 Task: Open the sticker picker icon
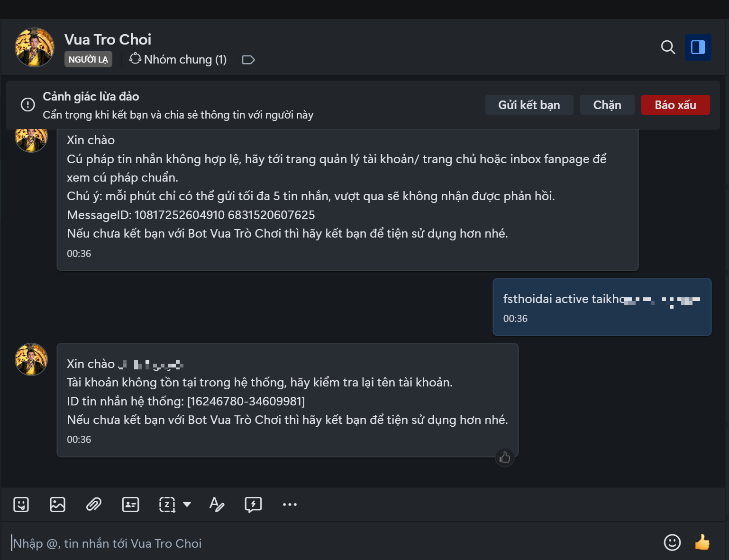click(21, 505)
